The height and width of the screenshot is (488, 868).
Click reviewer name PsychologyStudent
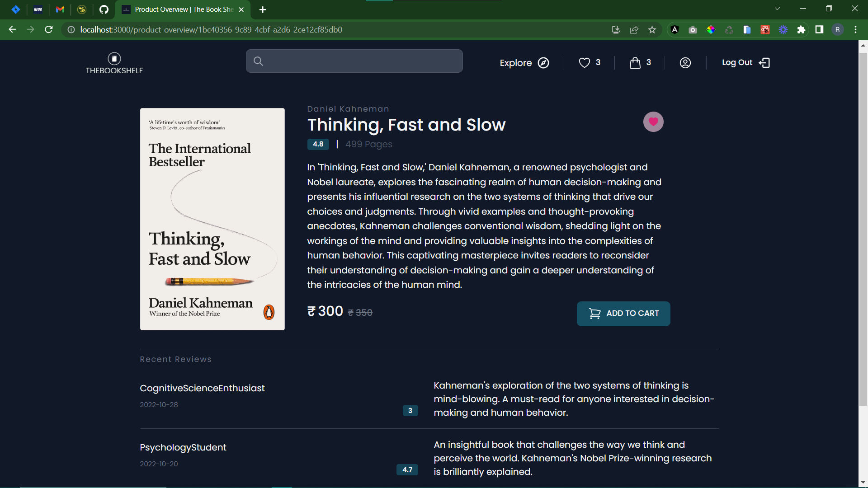[x=183, y=447]
